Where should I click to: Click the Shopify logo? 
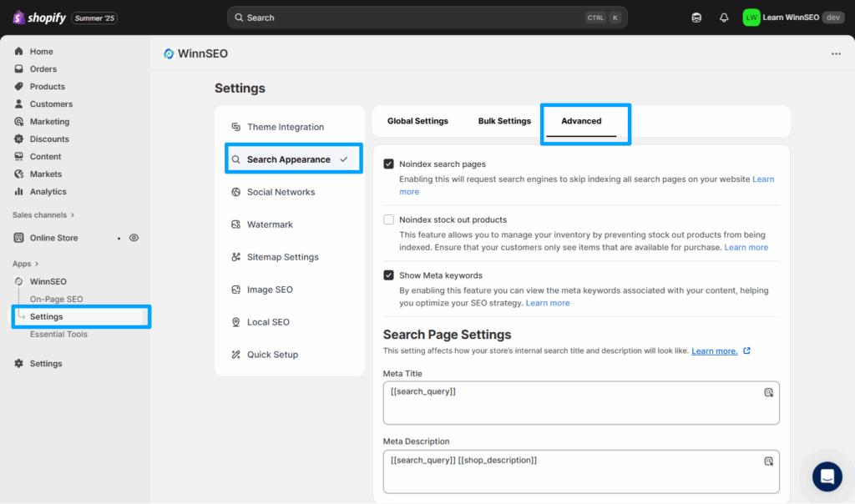tap(38, 18)
